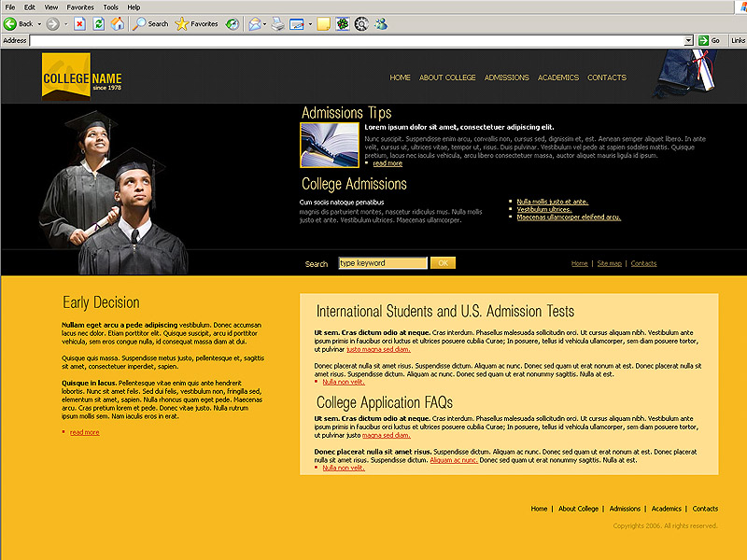Select ADMISSIONS in the site navigation
The image size is (747, 560).
(507, 77)
